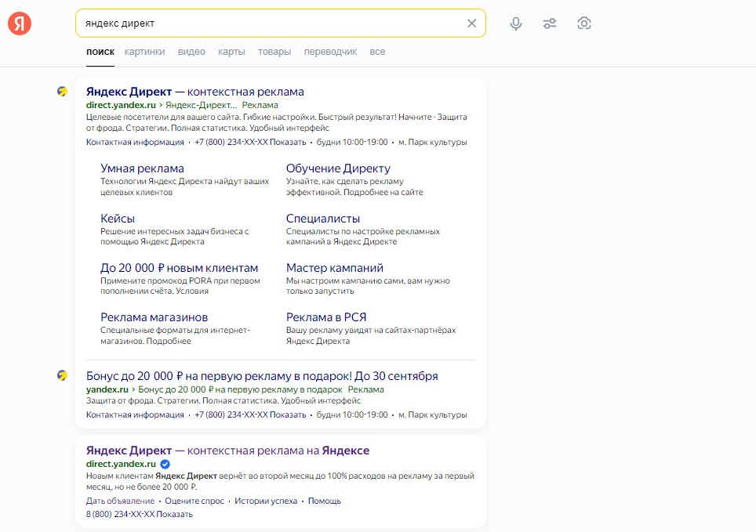Viewport: 756px width, 532px height.
Task: Open the Умная реклама sitelink
Action: [x=142, y=168]
